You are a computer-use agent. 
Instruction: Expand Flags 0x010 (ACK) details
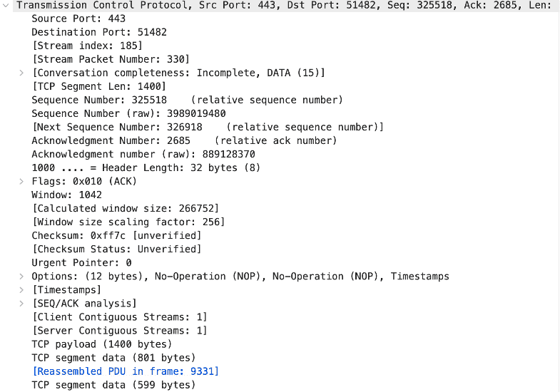click(x=22, y=181)
